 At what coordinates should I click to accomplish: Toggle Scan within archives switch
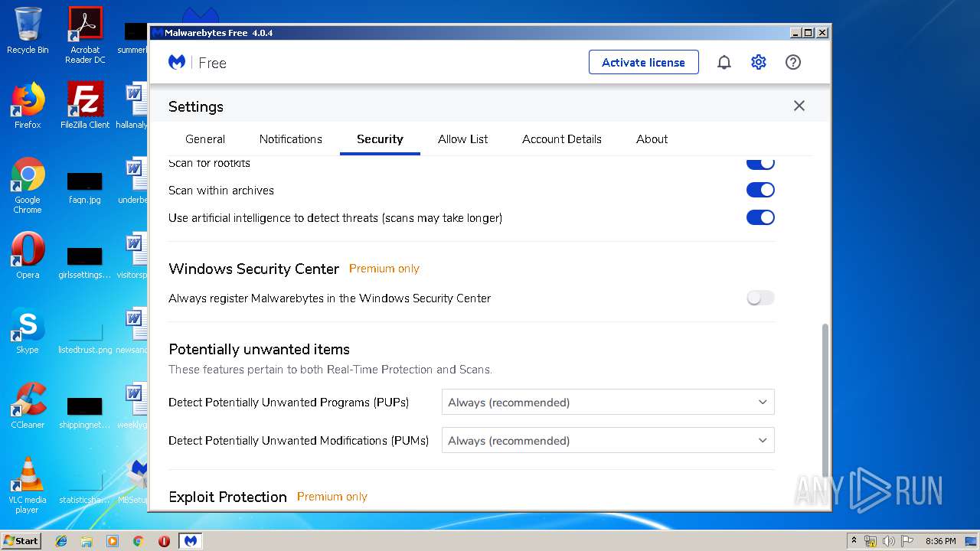pos(760,190)
